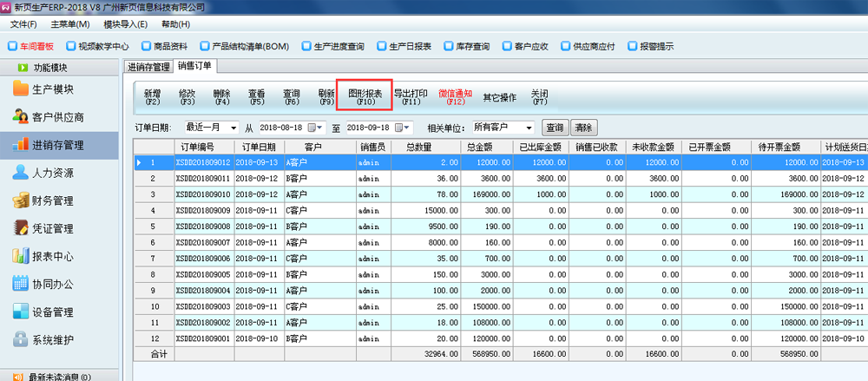The height and width of the screenshot is (381, 868).
Task: Toggle 产品结构清单(BOM) toolbar checkbox
Action: coord(205,46)
